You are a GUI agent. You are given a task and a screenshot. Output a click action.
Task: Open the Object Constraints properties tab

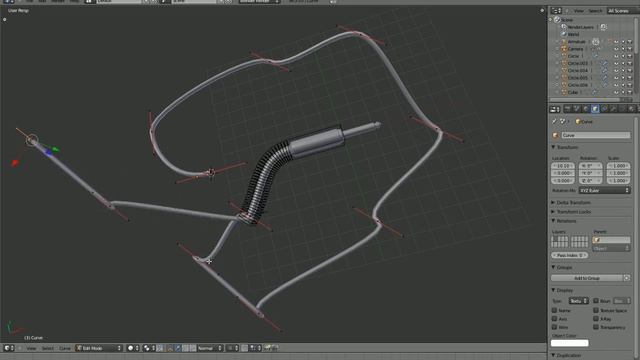604,109
